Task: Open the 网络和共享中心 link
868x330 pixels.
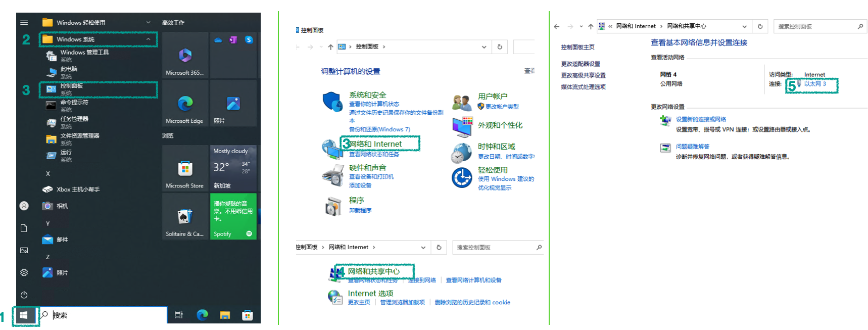Action: coord(373,271)
